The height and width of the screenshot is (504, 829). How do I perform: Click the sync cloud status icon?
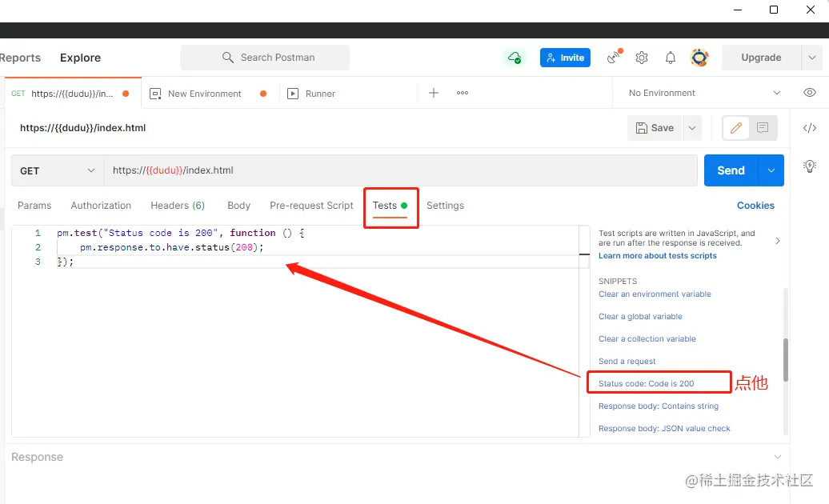(x=515, y=58)
